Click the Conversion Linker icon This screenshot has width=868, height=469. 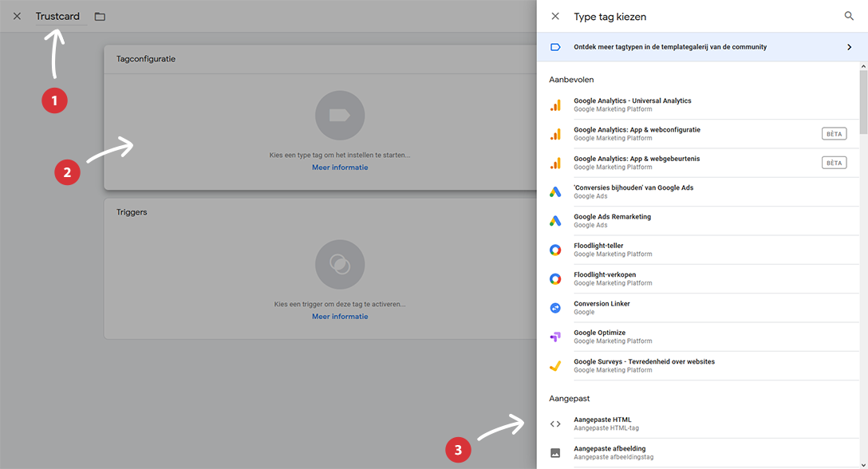coord(555,308)
